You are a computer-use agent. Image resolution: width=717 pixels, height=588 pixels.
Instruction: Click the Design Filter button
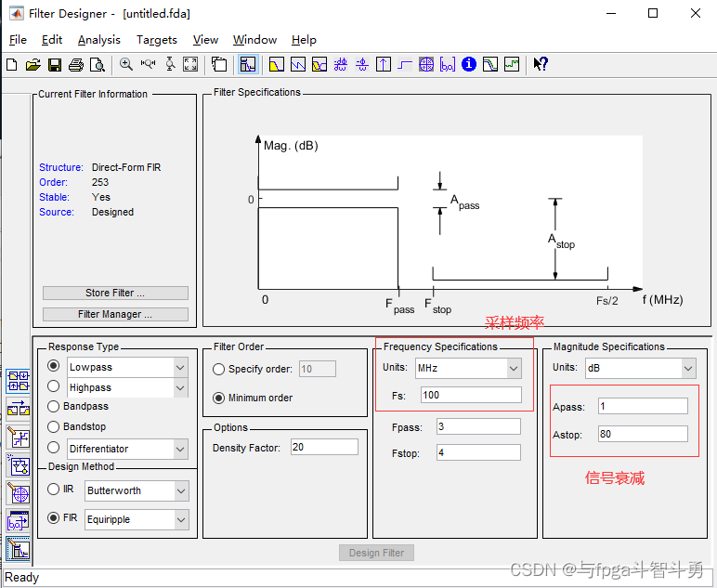pyautogui.click(x=377, y=553)
